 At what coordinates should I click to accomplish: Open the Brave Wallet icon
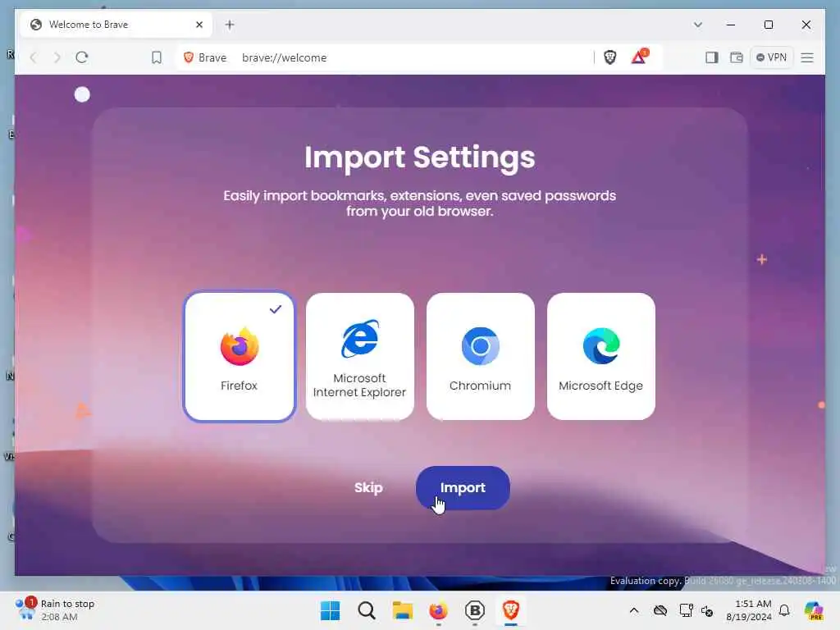(737, 57)
